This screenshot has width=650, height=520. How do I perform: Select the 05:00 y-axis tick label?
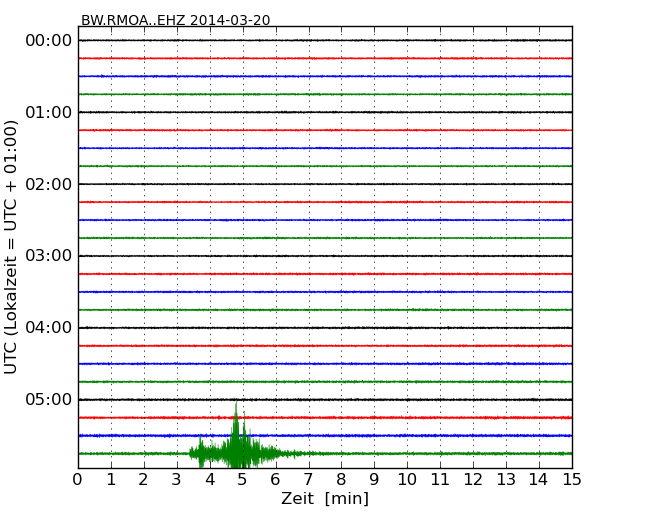tap(48, 400)
